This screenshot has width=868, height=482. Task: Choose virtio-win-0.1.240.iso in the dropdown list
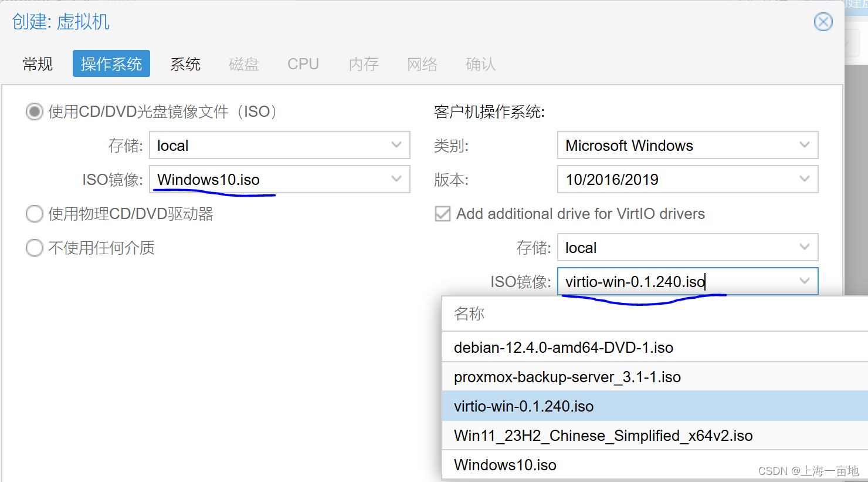click(x=655, y=406)
